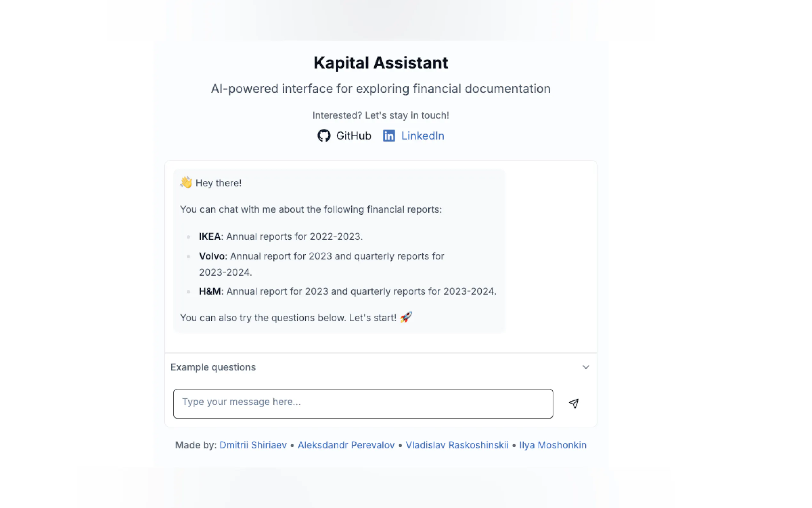812x508 pixels.
Task: Focus the 'Type your message here' field
Action: coord(363,403)
